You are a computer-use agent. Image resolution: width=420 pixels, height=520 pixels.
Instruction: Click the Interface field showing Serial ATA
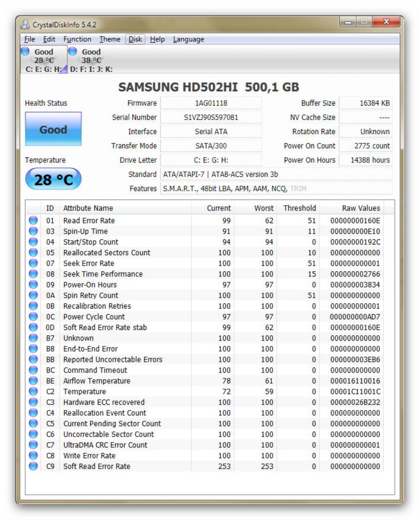click(211, 132)
